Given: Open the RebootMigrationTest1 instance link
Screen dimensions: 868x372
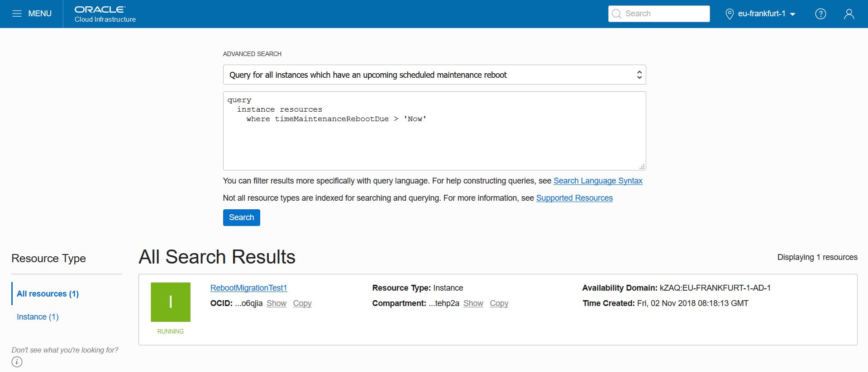Looking at the screenshot, I should click(248, 288).
